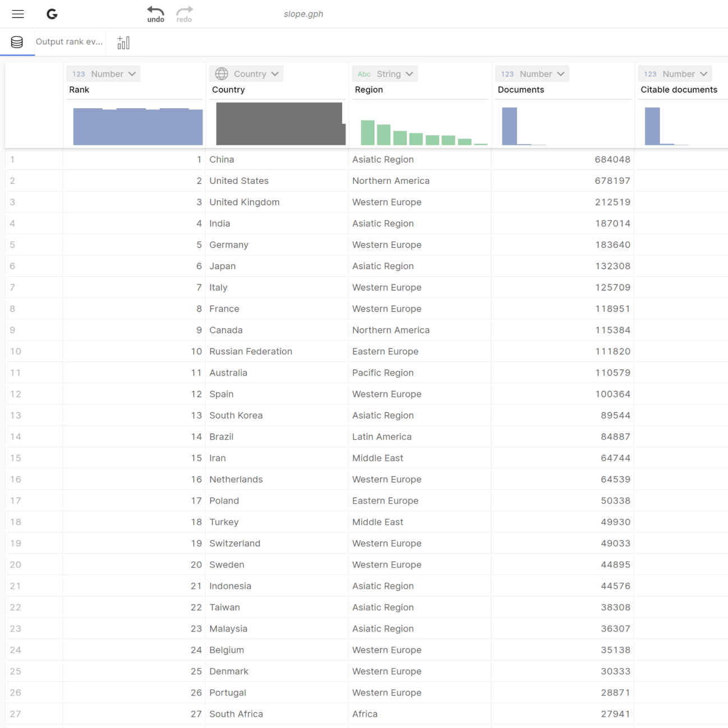Click the Latin America region cell
Image resolution: width=728 pixels, height=728 pixels.
click(420, 436)
